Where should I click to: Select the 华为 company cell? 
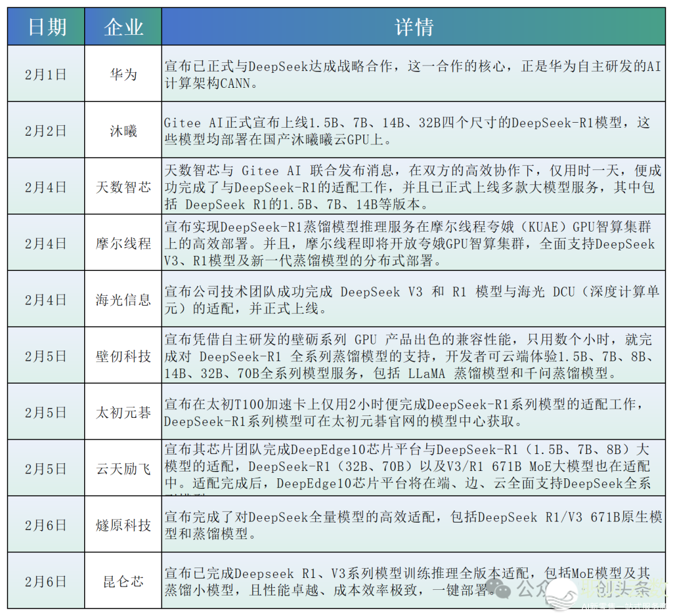click(x=123, y=74)
